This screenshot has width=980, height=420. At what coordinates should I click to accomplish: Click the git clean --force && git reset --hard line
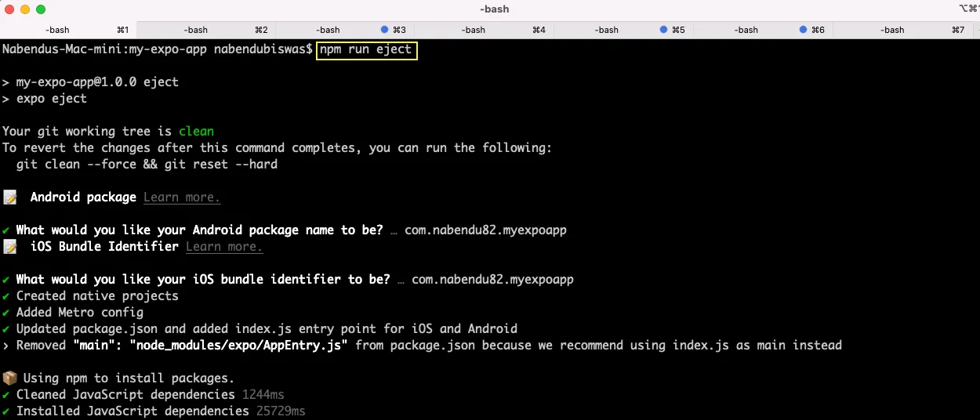pyautogui.click(x=147, y=165)
